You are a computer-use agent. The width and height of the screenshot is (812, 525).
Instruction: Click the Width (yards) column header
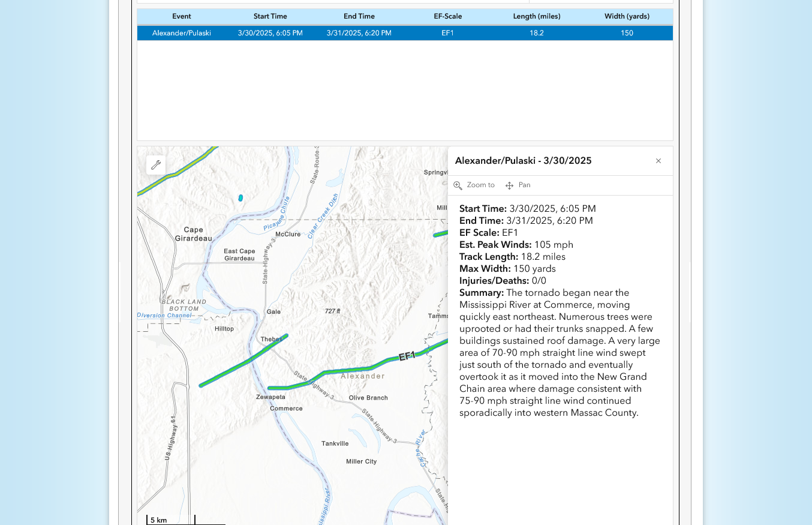pos(627,16)
